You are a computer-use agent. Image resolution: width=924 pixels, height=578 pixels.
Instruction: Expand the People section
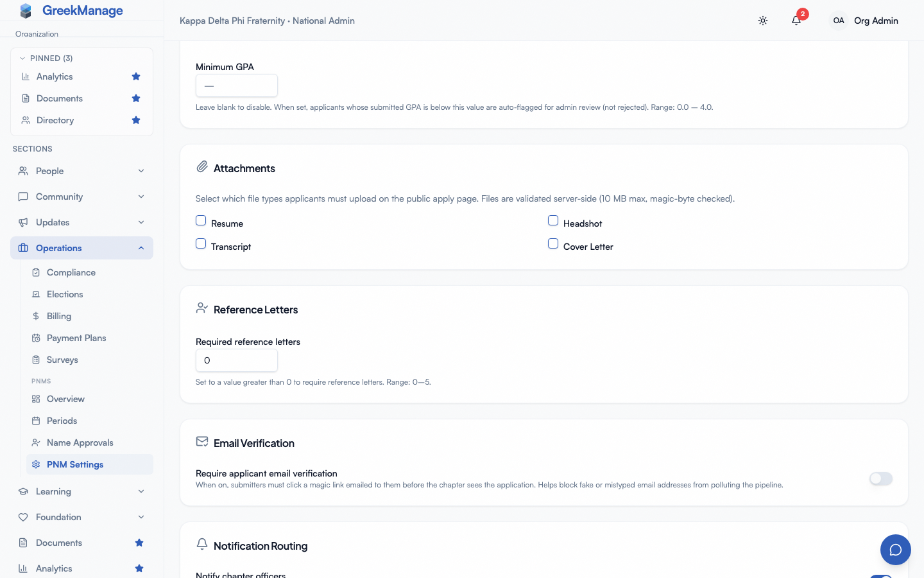pyautogui.click(x=81, y=171)
